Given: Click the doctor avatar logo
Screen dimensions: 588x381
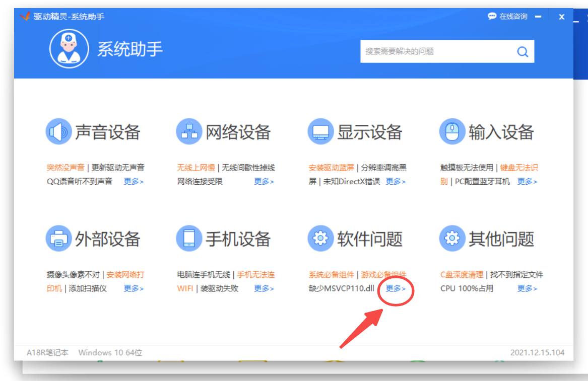Looking at the screenshot, I should click(69, 49).
